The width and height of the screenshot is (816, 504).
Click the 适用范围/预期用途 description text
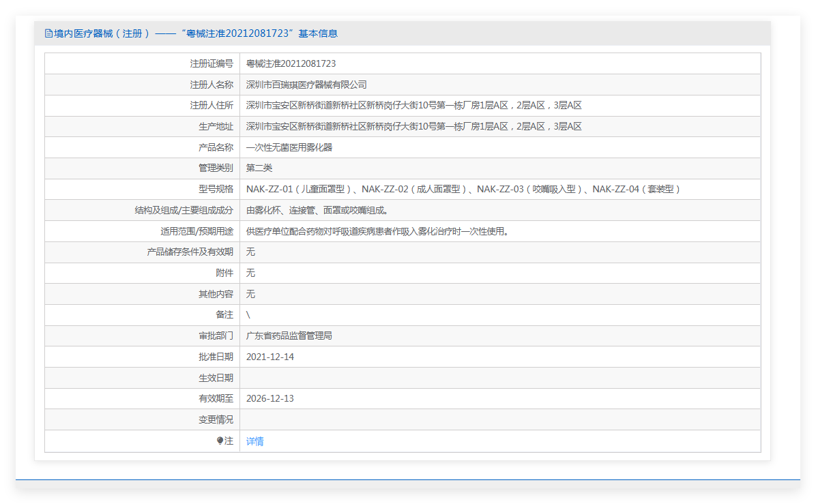377,231
